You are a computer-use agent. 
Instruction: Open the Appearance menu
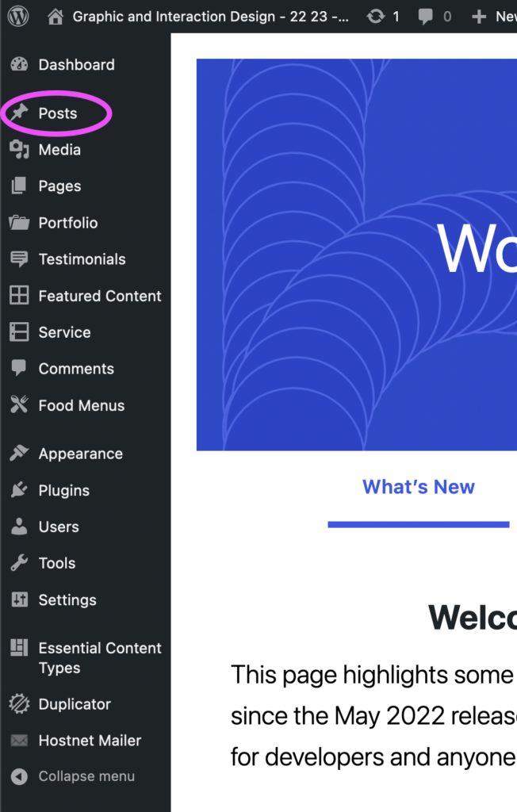(x=80, y=454)
